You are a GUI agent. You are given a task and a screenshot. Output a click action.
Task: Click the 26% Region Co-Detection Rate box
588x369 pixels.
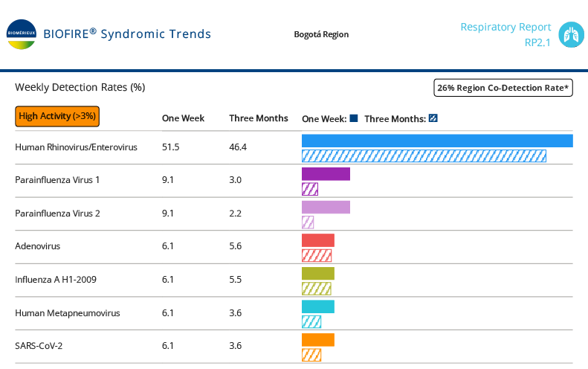pyautogui.click(x=503, y=88)
